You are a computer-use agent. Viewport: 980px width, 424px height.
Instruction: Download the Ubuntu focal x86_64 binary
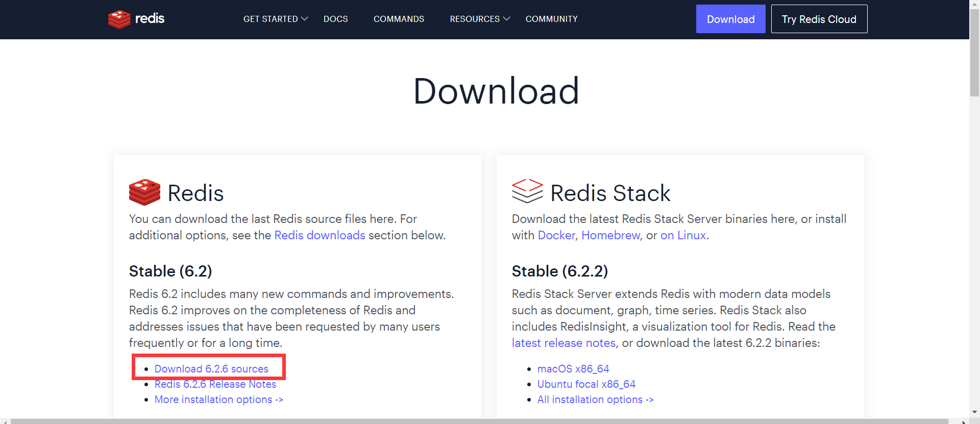point(586,384)
